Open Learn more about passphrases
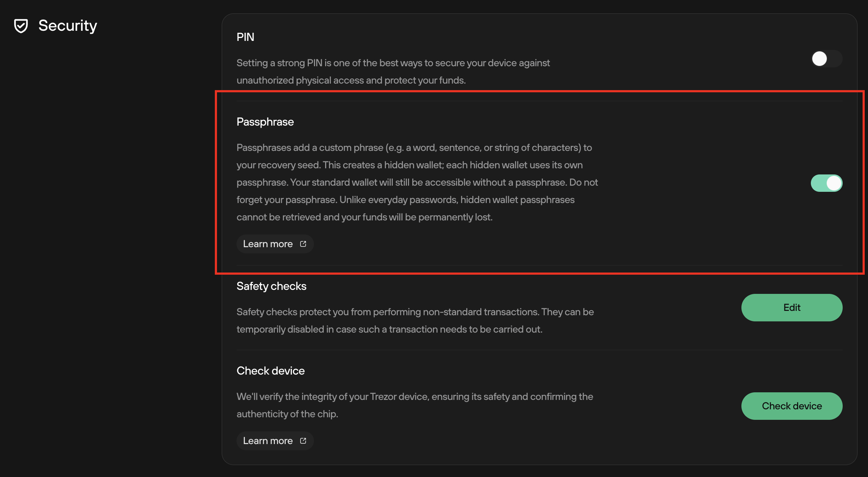The image size is (868, 477). pos(275,244)
